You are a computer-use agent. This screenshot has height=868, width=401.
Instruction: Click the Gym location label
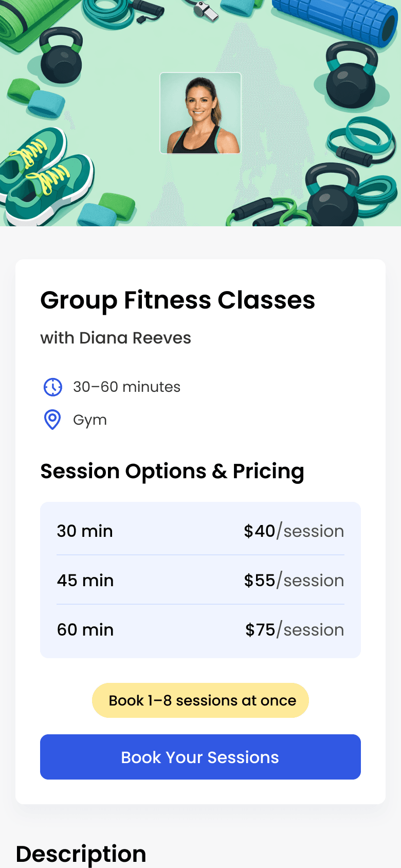(90, 420)
